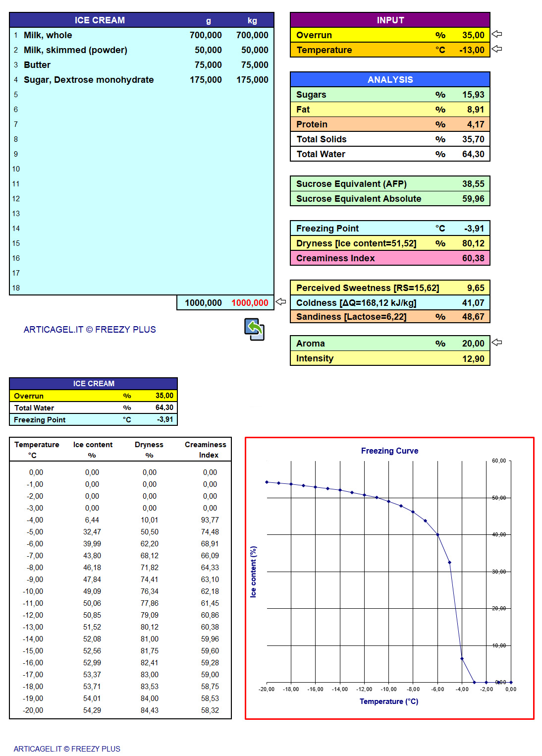Click the red 1000,000 kg total
542x756 pixels.
[250, 303]
